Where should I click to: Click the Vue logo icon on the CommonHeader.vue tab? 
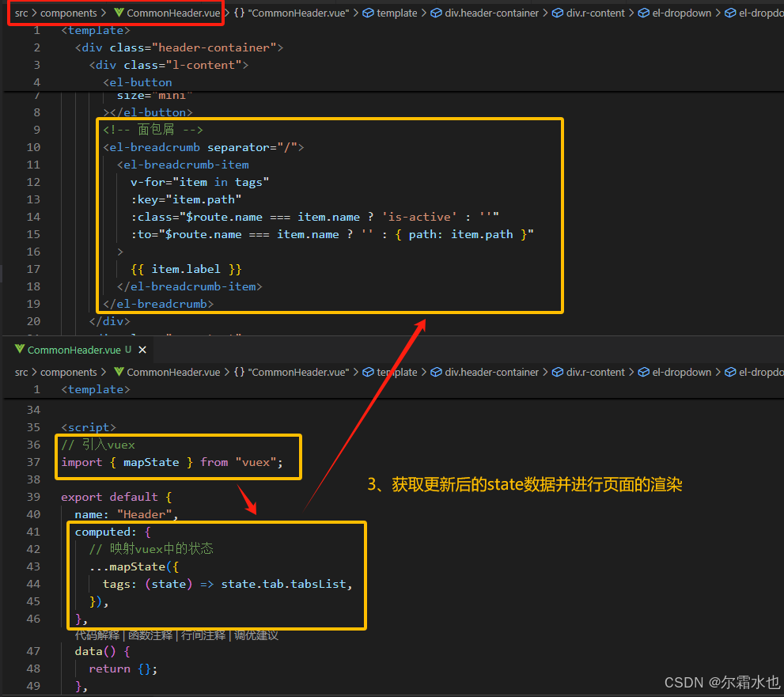[x=20, y=349]
